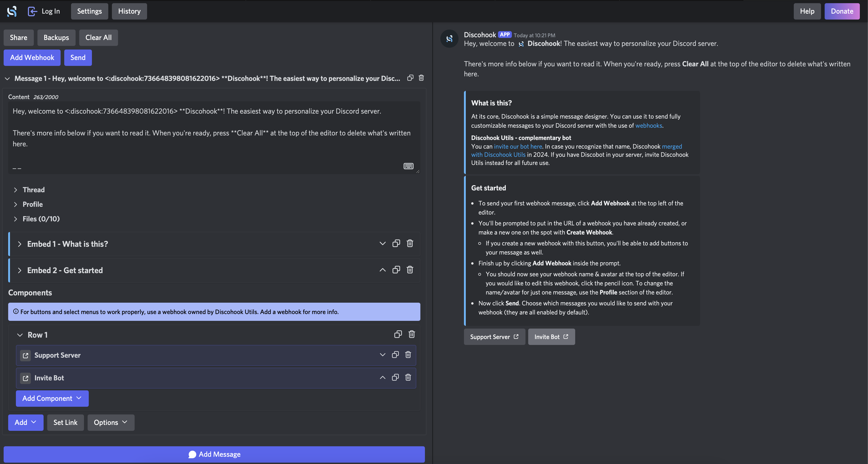Expand the Profile section
This screenshot has width=868, height=464.
coord(32,204)
